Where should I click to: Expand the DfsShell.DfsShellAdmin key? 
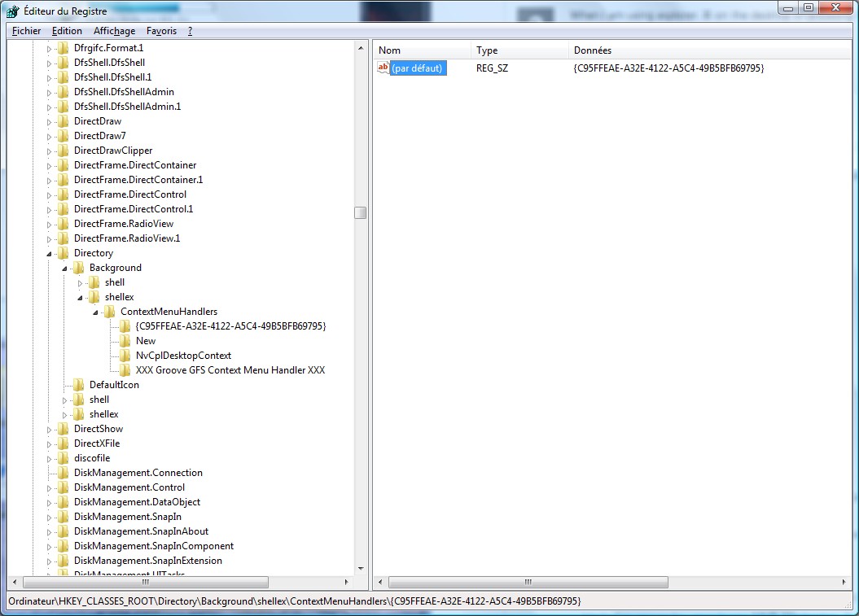pyautogui.click(x=50, y=93)
